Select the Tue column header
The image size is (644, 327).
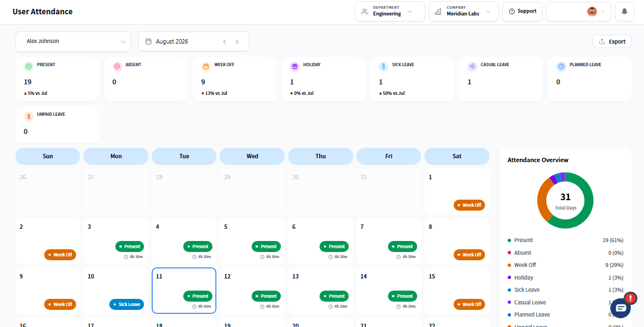pos(184,156)
